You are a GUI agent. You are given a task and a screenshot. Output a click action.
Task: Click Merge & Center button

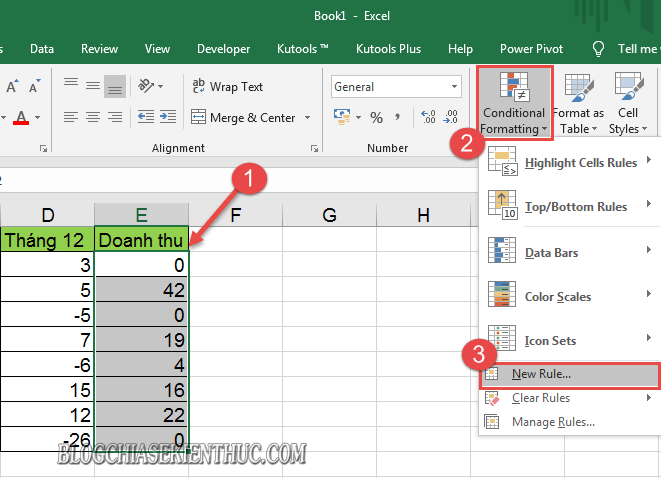[243, 118]
